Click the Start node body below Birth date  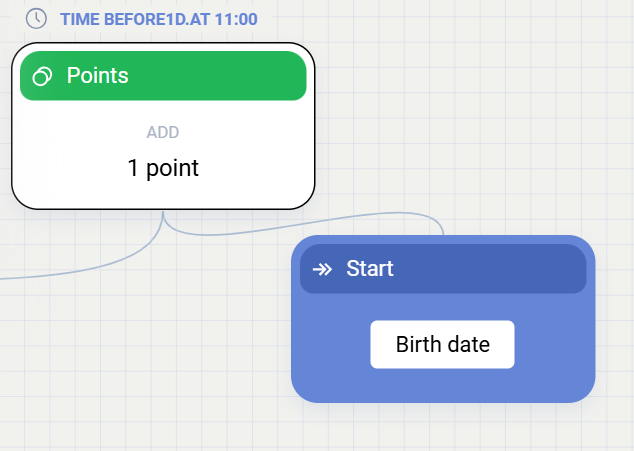(442, 386)
